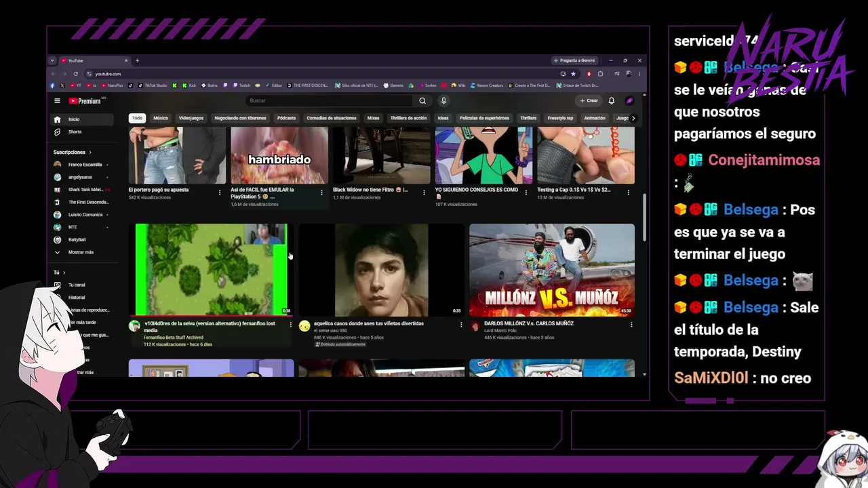Open the angelysaras subscription

[x=82, y=178]
